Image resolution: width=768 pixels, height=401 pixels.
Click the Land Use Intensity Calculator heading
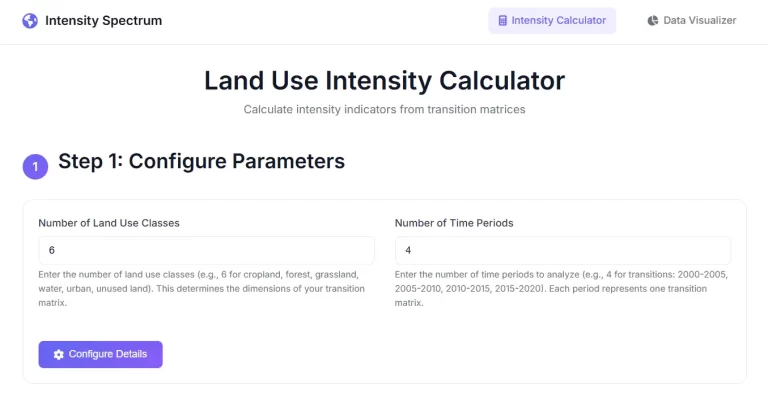(384, 80)
